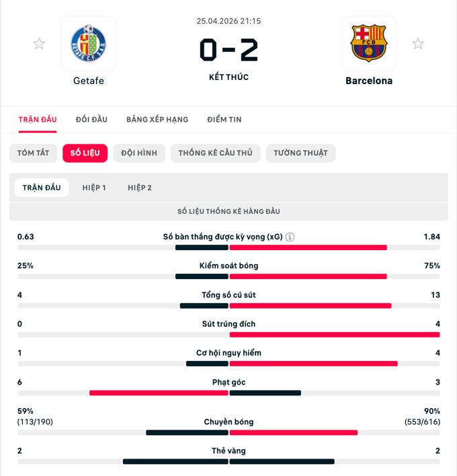Click the Getafe team name

(x=89, y=81)
